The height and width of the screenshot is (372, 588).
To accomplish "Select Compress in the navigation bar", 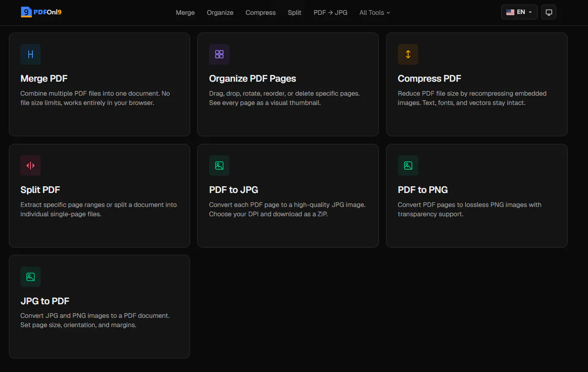I will 261,13.
